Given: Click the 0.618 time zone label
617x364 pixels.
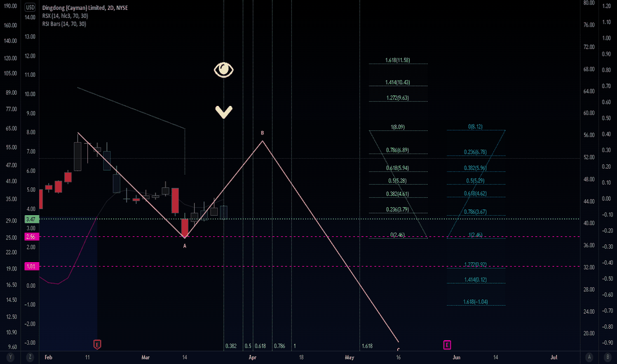Looking at the screenshot, I should (260, 346).
